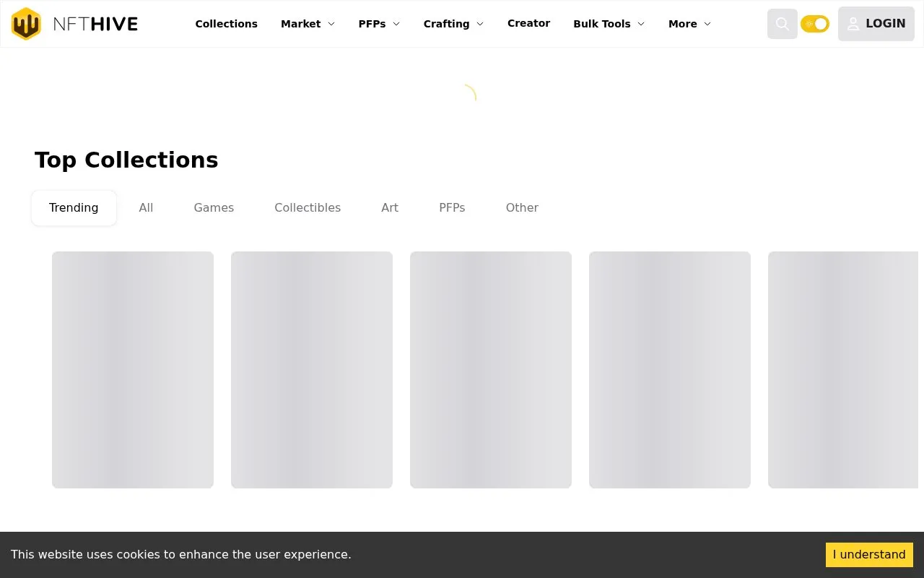Image resolution: width=924 pixels, height=578 pixels.
Task: Toggle the dark/light theme switch
Action: point(815,24)
